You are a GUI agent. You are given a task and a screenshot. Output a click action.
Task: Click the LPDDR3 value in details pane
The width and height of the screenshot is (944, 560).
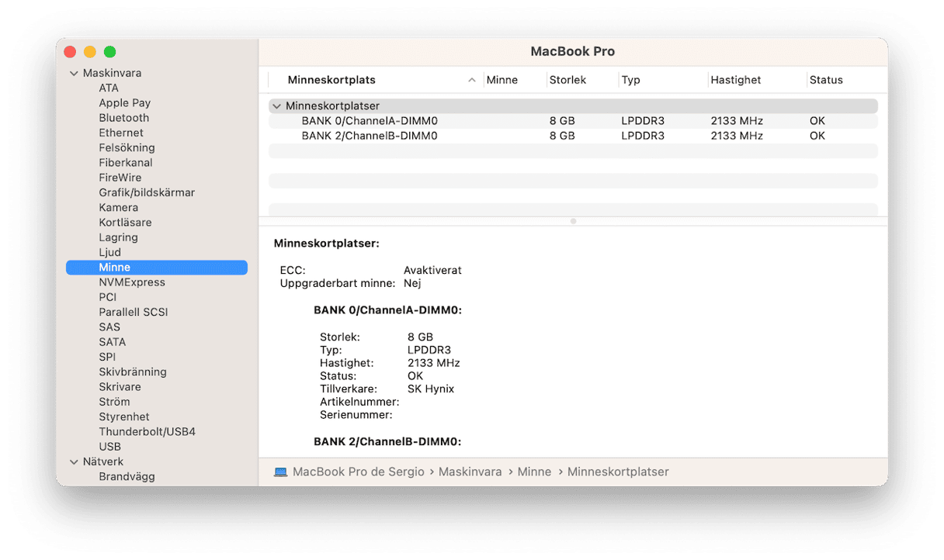[x=429, y=350]
